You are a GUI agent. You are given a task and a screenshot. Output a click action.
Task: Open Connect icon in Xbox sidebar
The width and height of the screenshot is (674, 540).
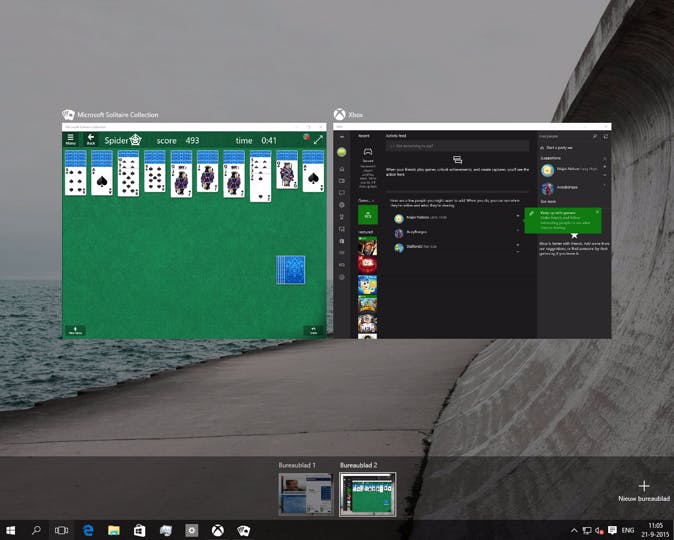342,265
